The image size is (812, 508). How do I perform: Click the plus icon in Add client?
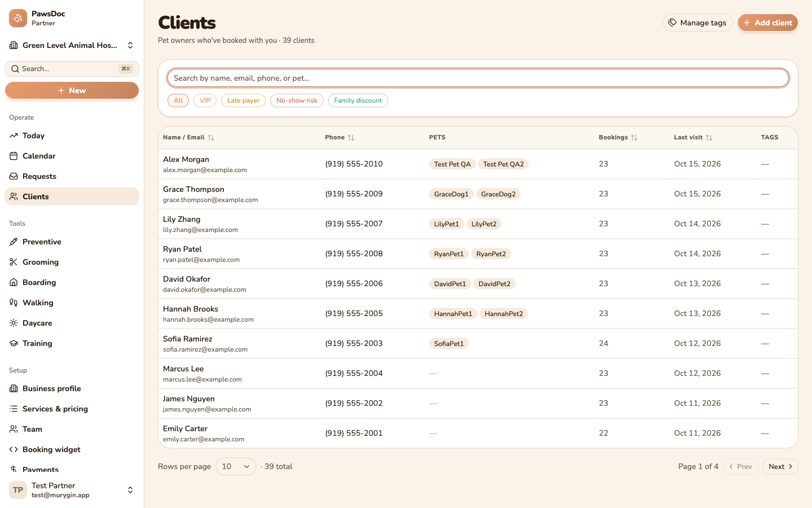747,23
